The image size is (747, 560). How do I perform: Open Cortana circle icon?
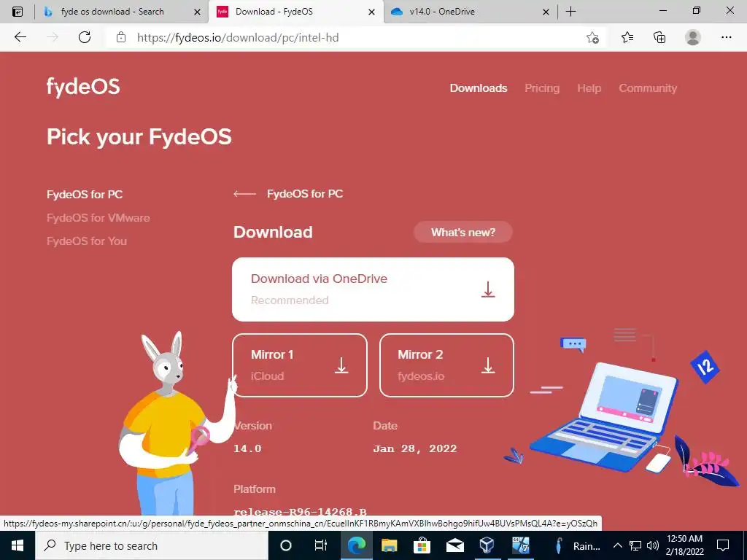pos(286,545)
